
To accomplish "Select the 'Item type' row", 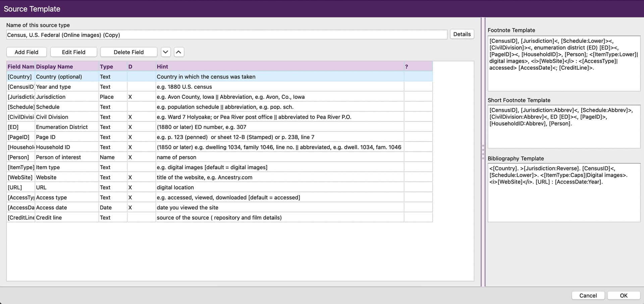I will click(220, 167).
